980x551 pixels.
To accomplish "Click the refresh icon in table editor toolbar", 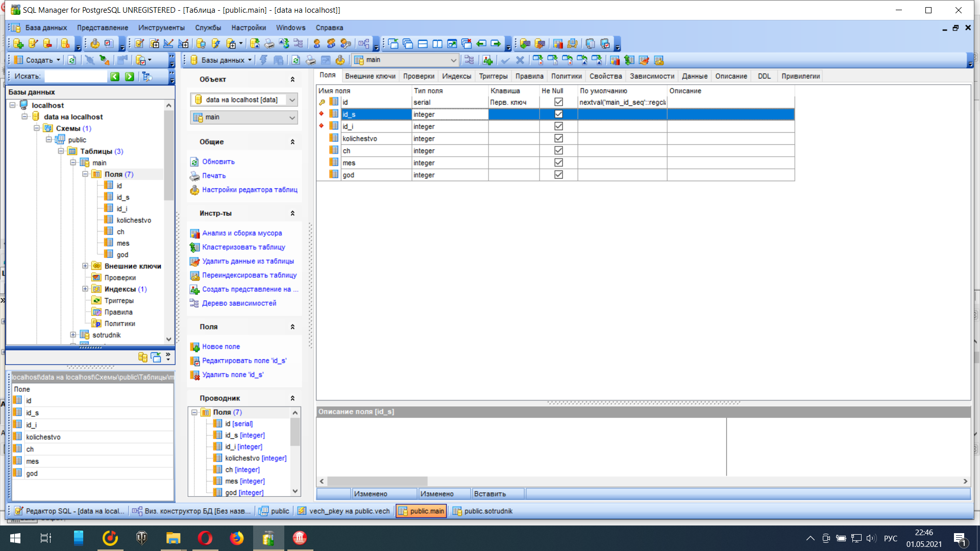I will tap(296, 60).
